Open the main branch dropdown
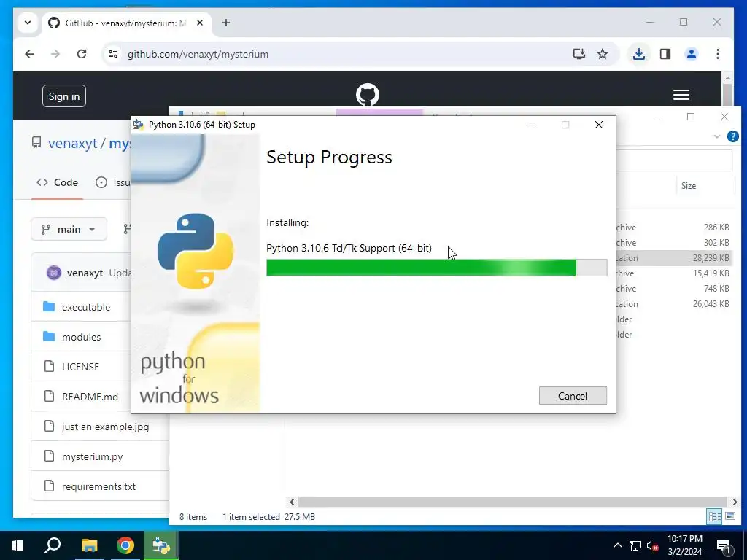747x560 pixels. pos(69,229)
